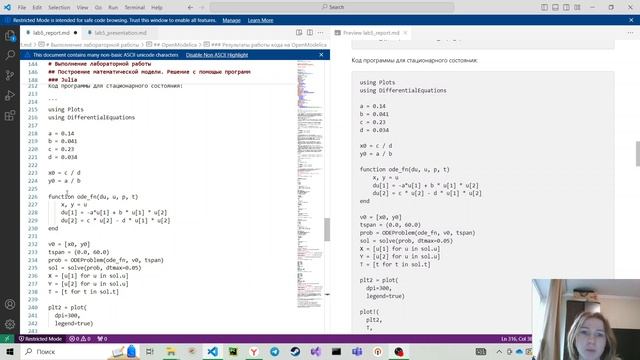Open the Accounts menu icon
This screenshot has height=360, width=640.
10,304
